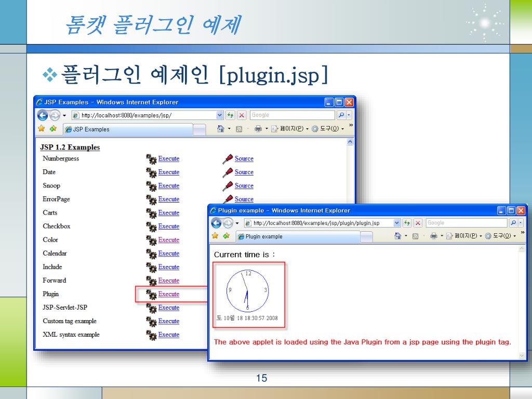Click Back arrow in Plugin example window

(217, 223)
